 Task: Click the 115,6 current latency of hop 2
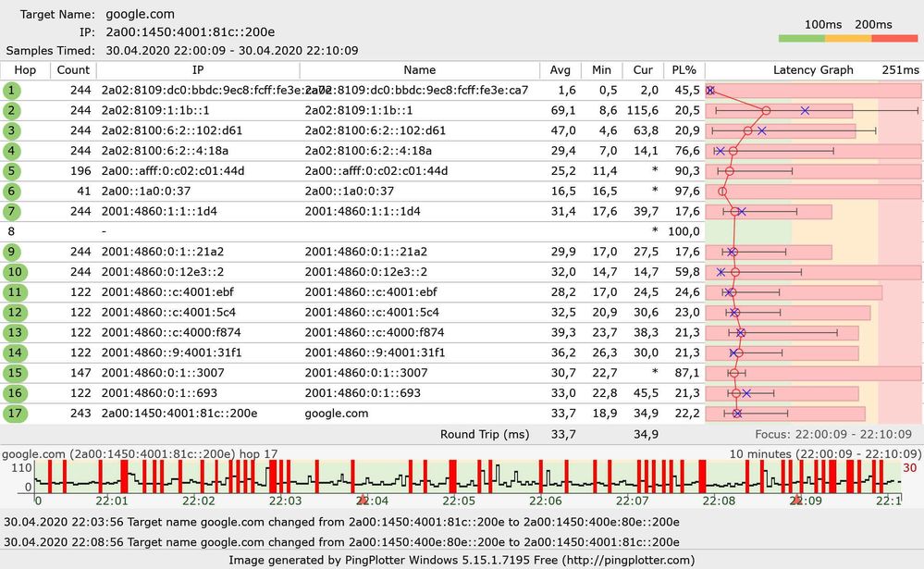[642, 111]
